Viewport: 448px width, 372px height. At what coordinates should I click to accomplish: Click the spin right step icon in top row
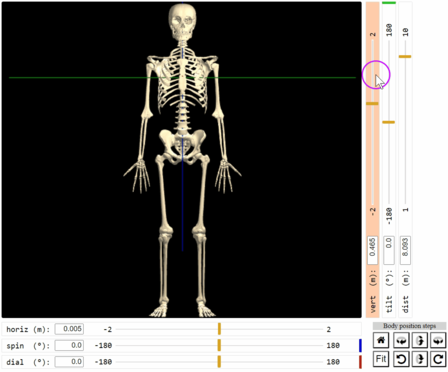pyautogui.click(x=438, y=341)
